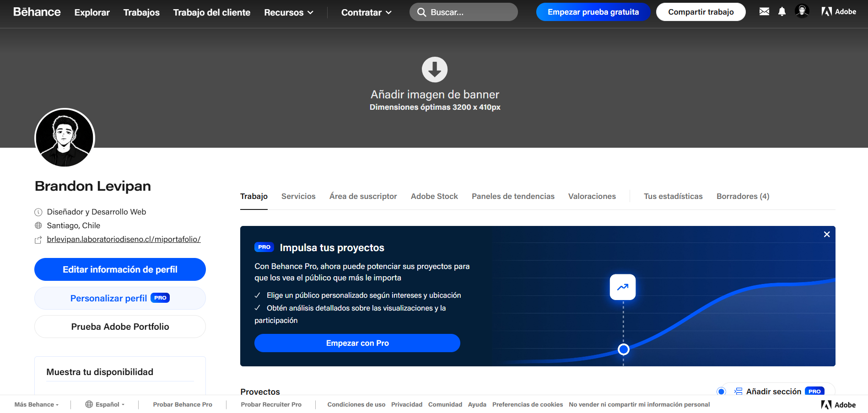
Task: Click the Brandon Levipan profile name
Action: click(93, 186)
